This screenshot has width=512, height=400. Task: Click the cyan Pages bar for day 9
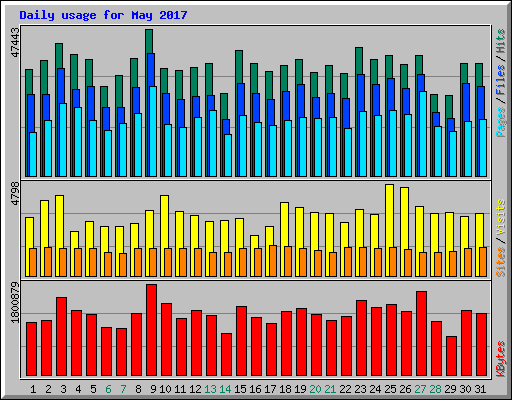coord(153,131)
